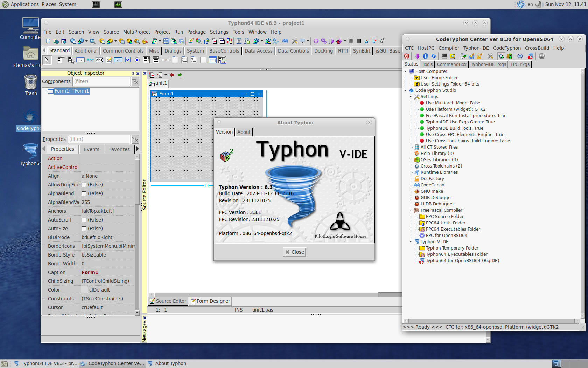
Task: Click the purple gear build icon in IDE toolbar
Action: pyautogui.click(x=316, y=41)
